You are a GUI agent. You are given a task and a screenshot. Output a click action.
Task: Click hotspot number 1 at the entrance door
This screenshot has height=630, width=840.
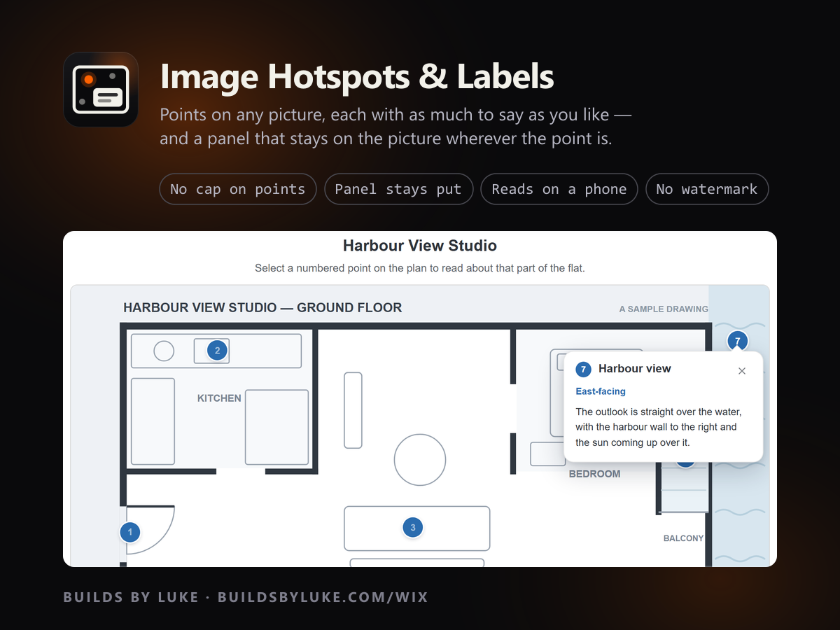130,533
